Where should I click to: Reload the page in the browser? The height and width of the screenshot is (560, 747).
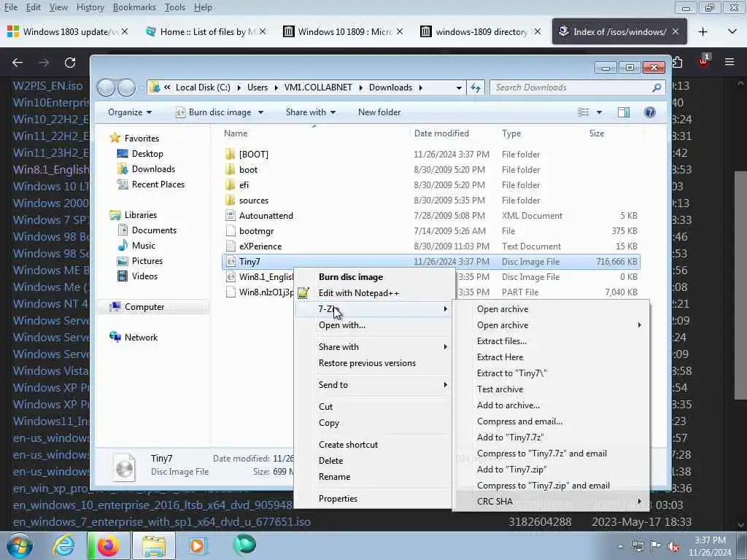70,63
